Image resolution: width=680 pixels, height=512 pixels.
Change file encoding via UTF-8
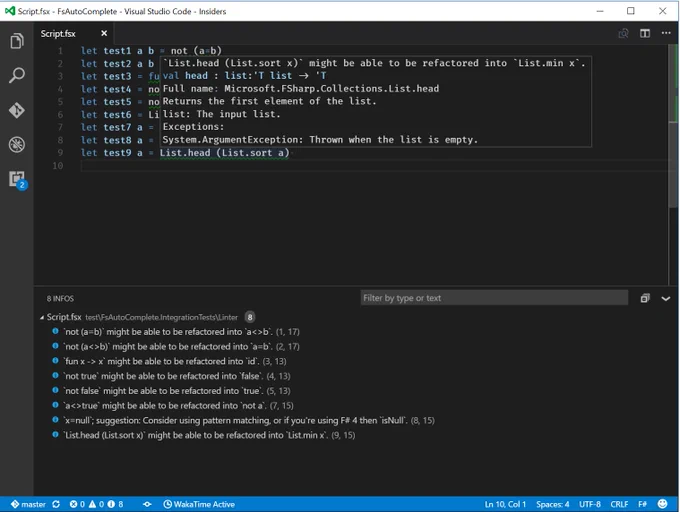[x=590, y=504]
